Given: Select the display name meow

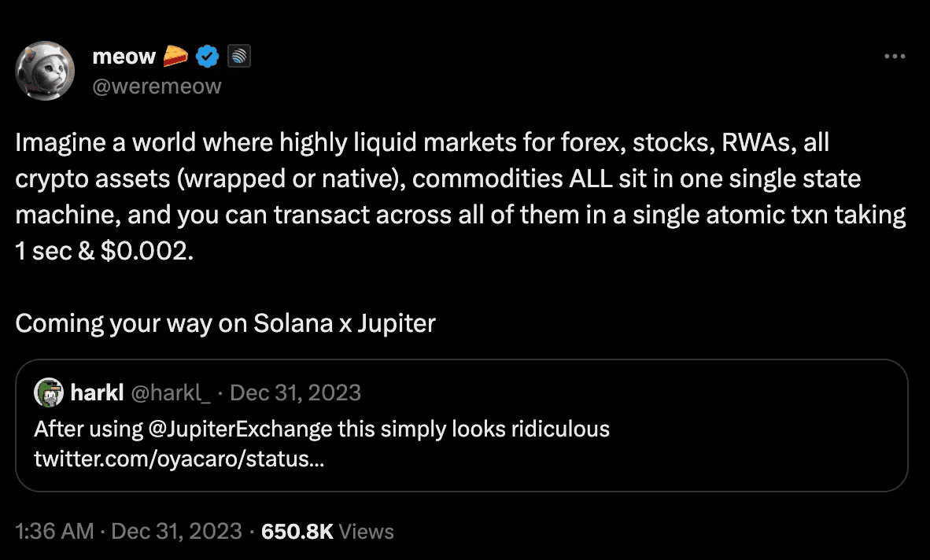Looking at the screenshot, I should tap(123, 56).
